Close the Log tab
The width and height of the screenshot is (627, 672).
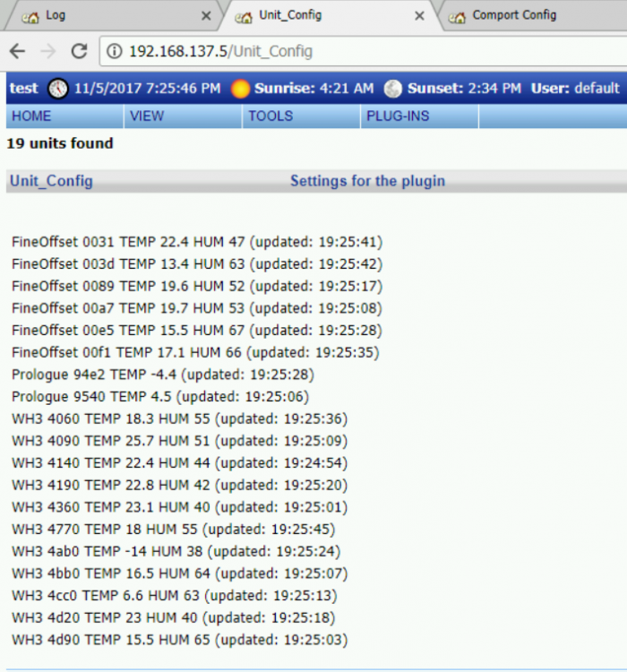pos(206,16)
